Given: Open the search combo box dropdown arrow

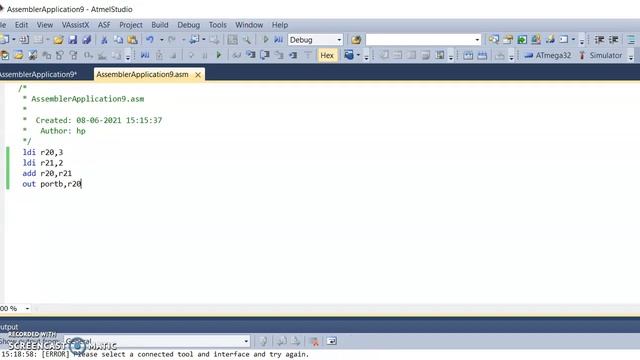Looking at the screenshot, I should pyautogui.click(x=477, y=40).
